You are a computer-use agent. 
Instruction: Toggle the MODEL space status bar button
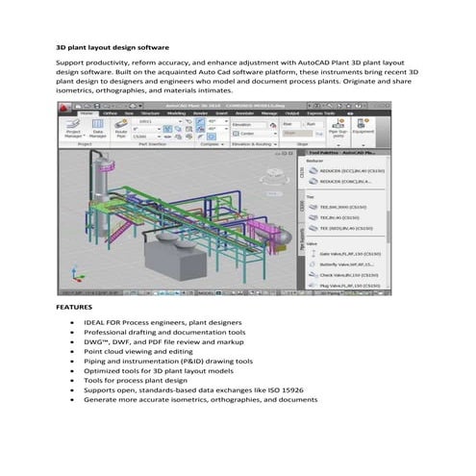205,293
